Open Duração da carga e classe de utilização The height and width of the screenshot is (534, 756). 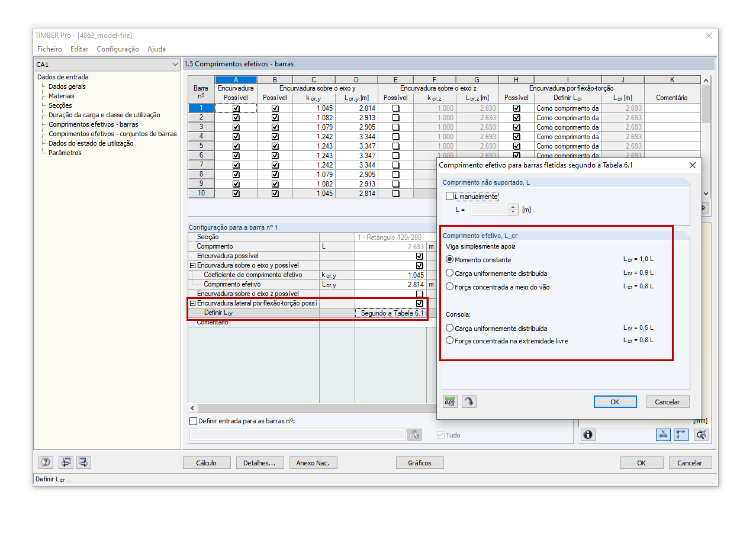[104, 115]
